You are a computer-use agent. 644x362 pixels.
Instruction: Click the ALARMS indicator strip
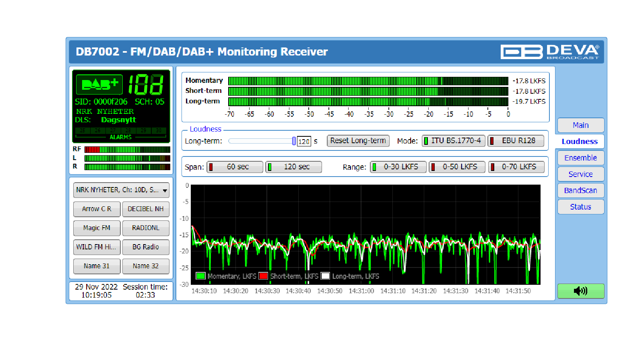[121, 134]
